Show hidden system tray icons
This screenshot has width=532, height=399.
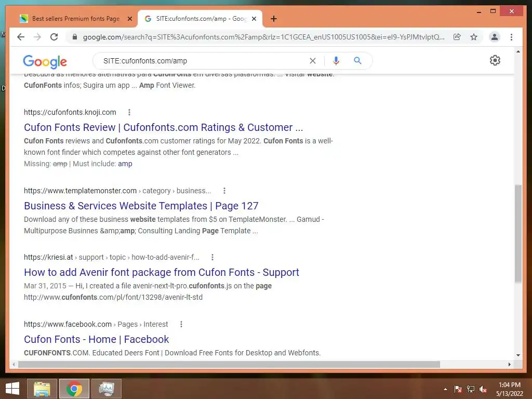(445, 389)
